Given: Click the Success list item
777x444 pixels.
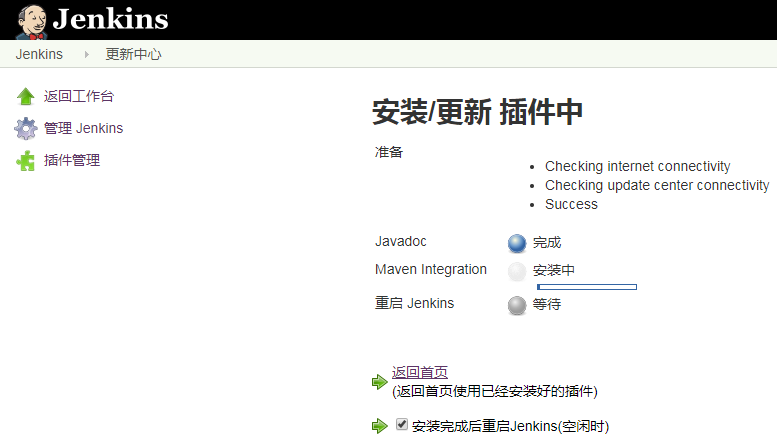Looking at the screenshot, I should (x=571, y=204).
